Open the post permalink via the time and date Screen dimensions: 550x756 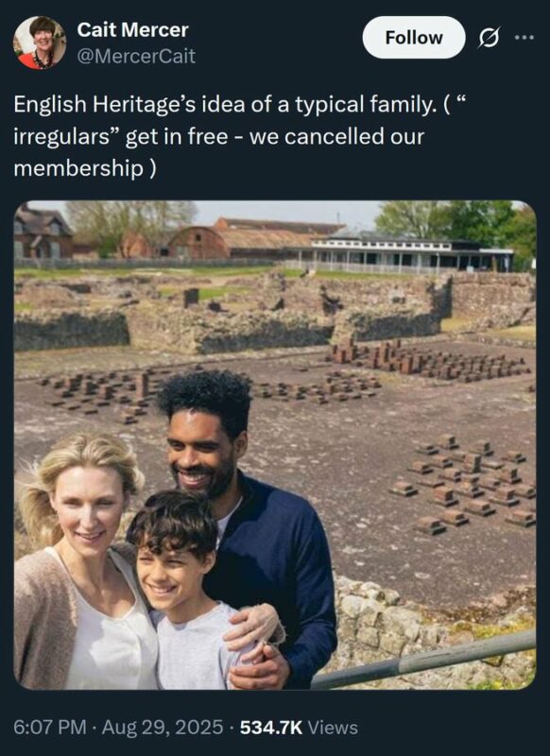(x=118, y=727)
